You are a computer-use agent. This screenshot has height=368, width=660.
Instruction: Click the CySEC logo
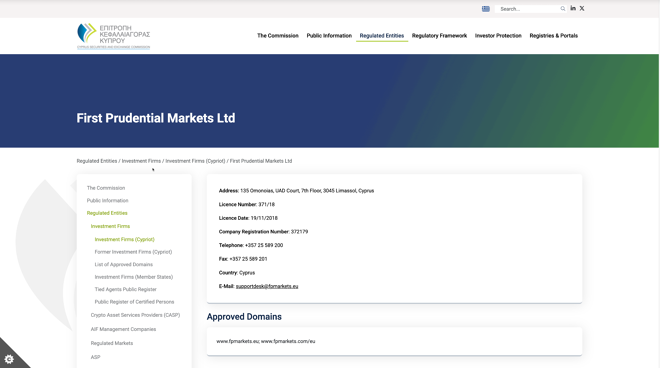[113, 36]
